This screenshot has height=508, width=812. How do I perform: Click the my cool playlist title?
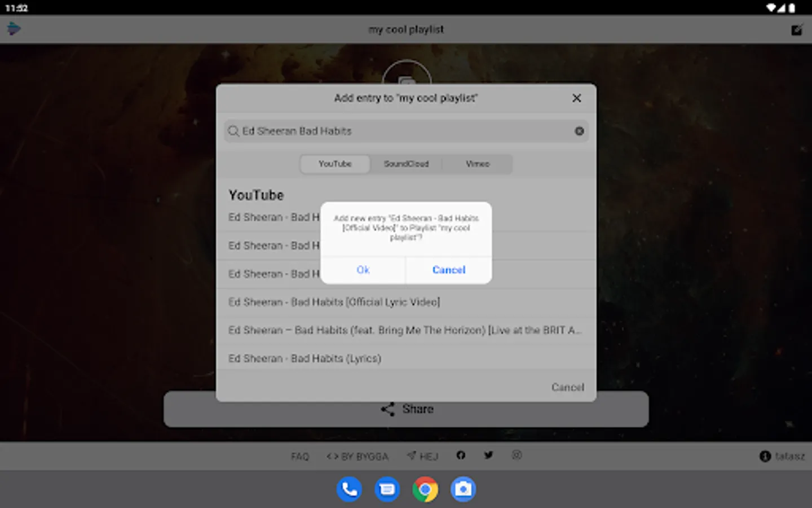click(406, 29)
